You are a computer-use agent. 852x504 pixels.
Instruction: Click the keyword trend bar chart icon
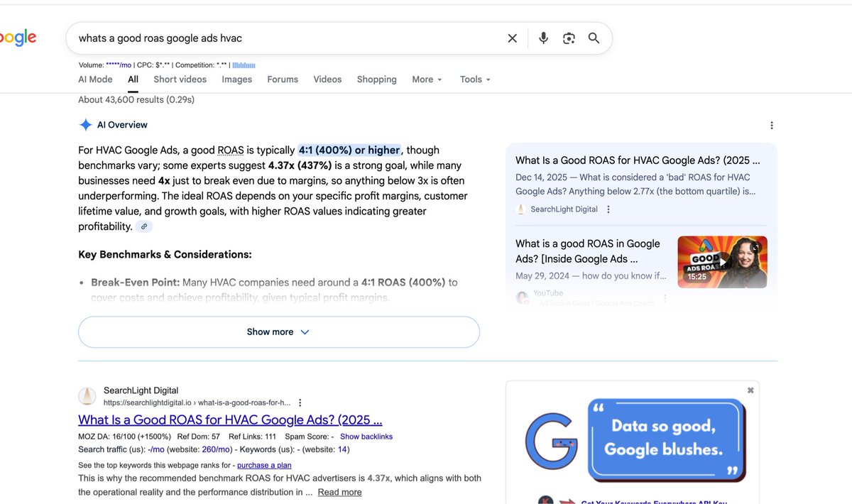[x=244, y=65]
